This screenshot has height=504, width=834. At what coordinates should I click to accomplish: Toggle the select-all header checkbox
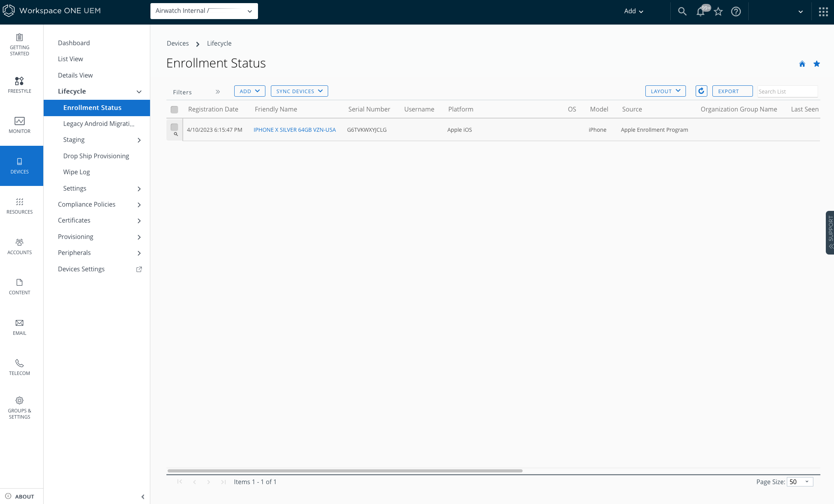pos(174,110)
